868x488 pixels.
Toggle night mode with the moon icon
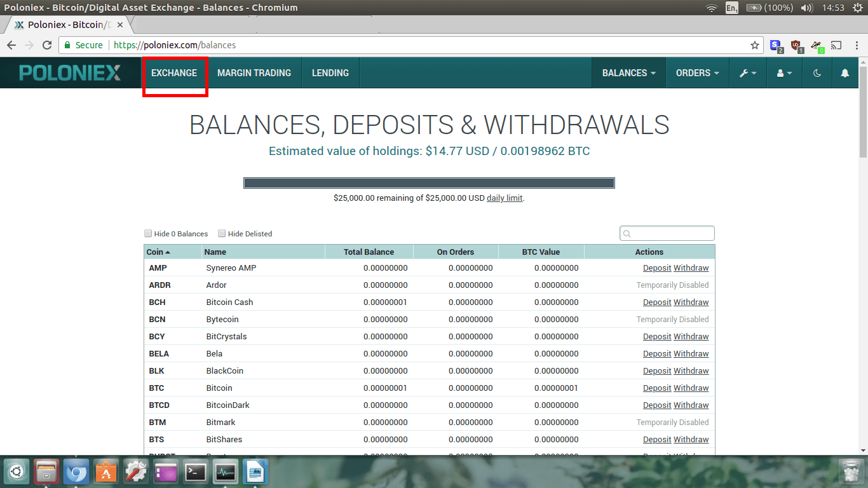coord(817,73)
